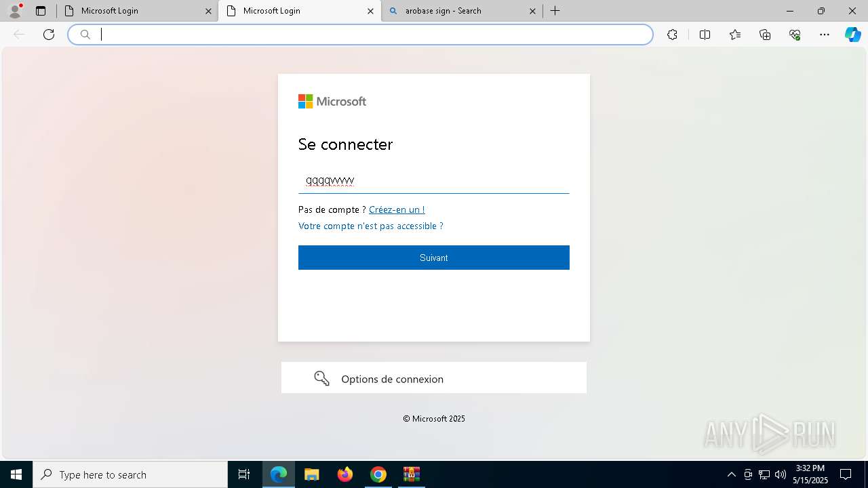Open a new tab with plus button
Screen dimensions: 868x488
[555, 11]
